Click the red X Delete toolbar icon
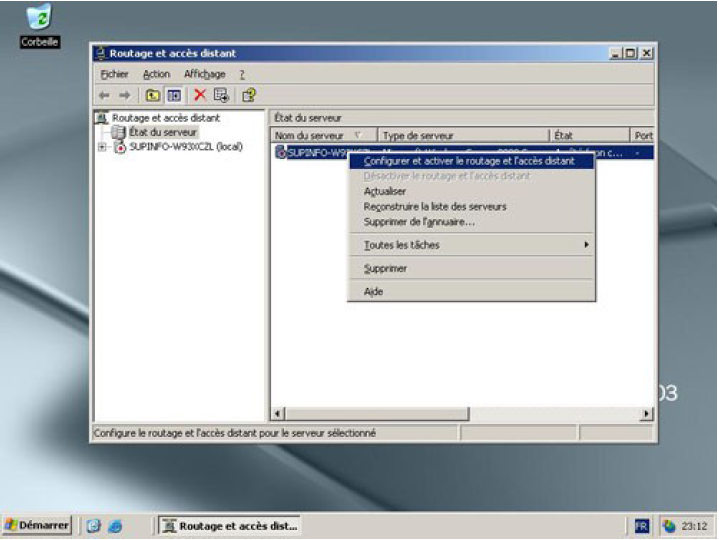This screenshot has height=540, width=719. [x=200, y=95]
